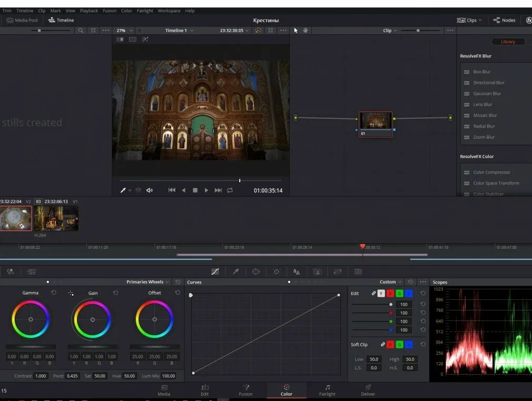Adjust the node graph zoom slider

[418, 30]
